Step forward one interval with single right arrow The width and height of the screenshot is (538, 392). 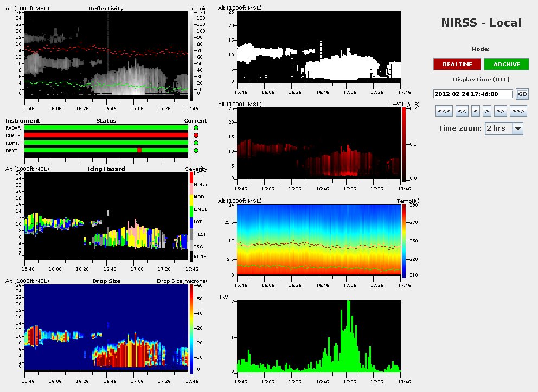pyautogui.click(x=487, y=111)
